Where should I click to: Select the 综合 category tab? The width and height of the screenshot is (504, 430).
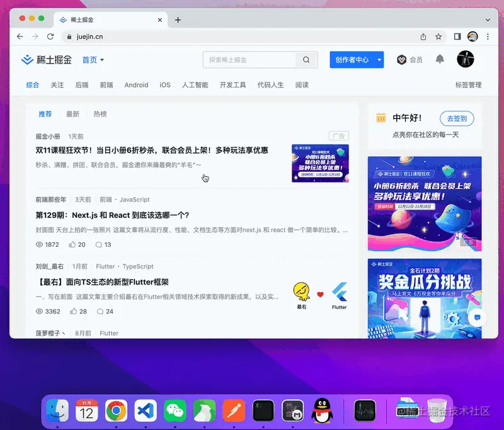coord(33,85)
